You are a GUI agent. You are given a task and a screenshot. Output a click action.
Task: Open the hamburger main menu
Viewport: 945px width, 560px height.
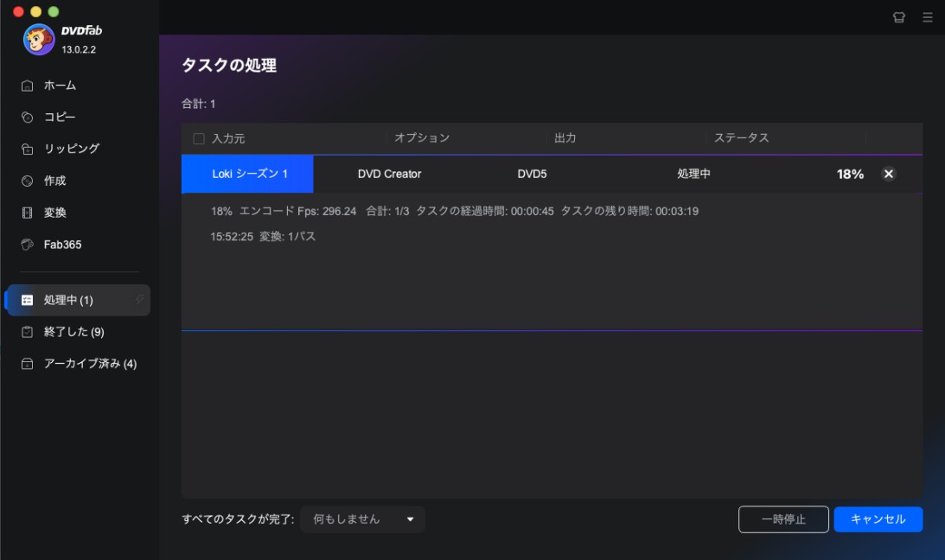click(x=928, y=17)
